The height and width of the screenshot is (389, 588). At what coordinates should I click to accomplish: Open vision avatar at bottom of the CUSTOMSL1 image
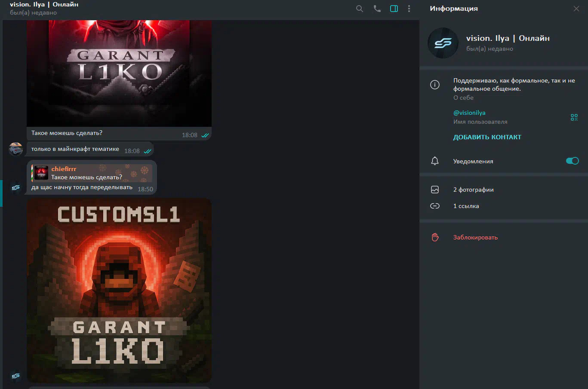click(x=16, y=376)
